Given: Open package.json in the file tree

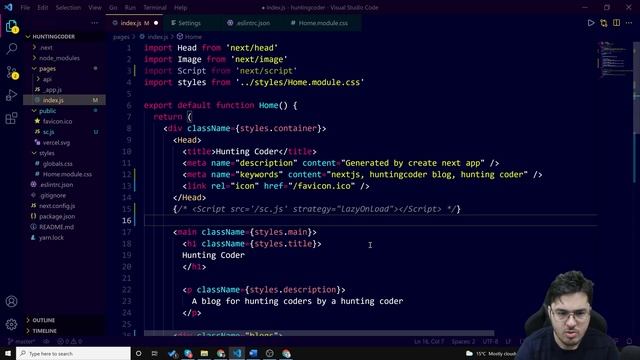Looking at the screenshot, I should [x=57, y=216].
